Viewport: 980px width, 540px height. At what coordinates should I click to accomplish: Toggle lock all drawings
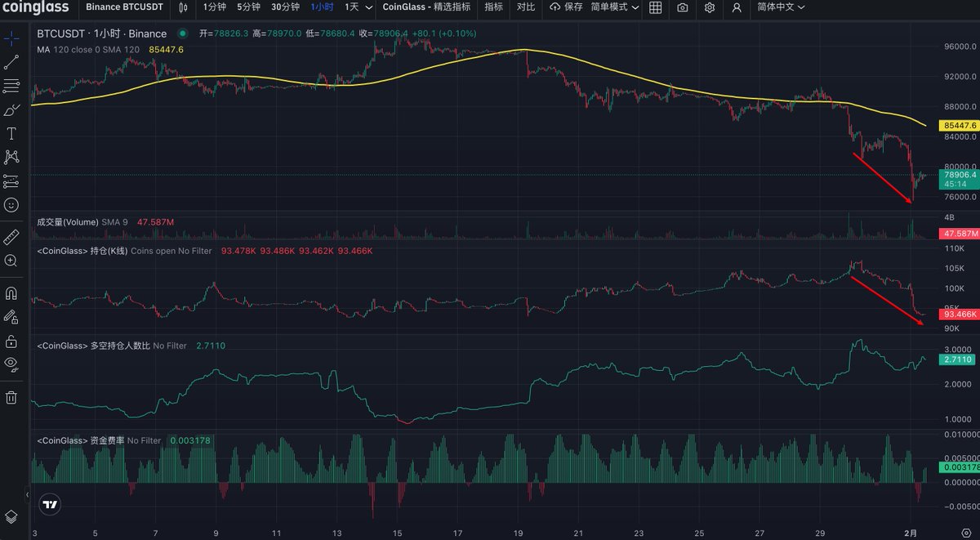click(11, 341)
